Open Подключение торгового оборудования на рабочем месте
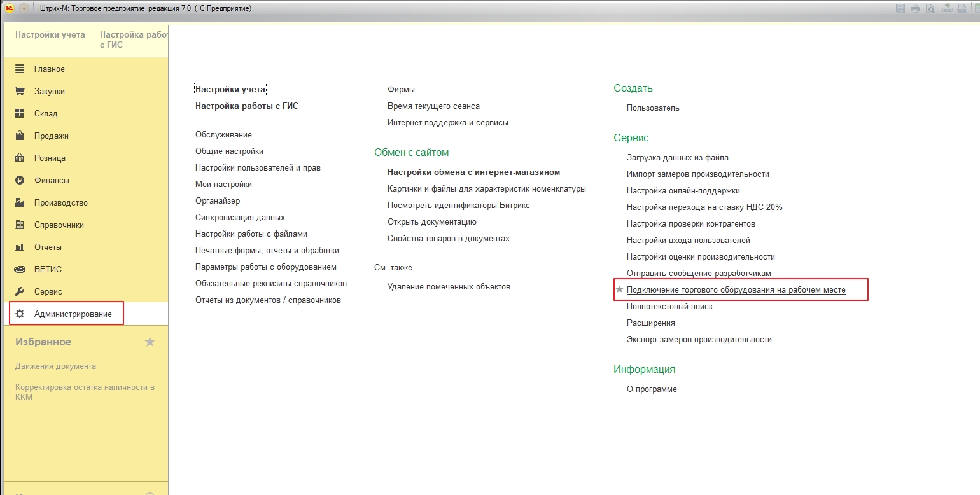This screenshot has width=980, height=495. pos(736,290)
